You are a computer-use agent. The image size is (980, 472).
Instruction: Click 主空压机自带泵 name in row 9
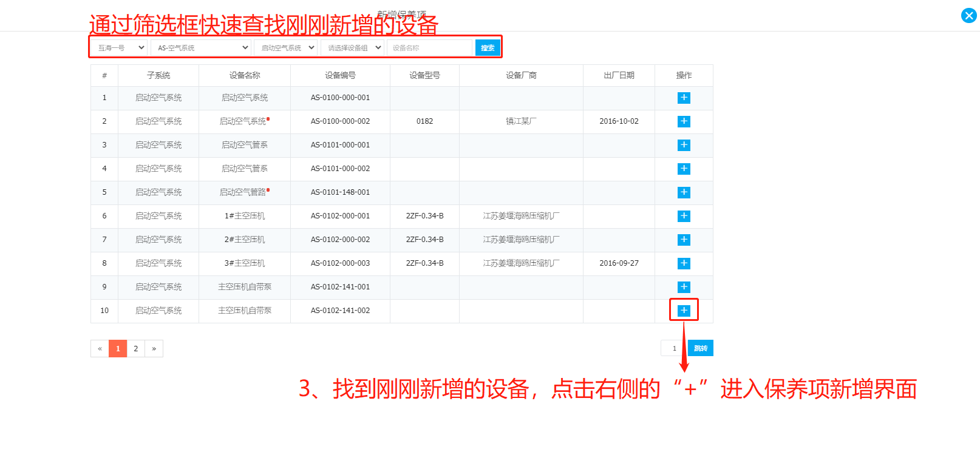coord(245,287)
